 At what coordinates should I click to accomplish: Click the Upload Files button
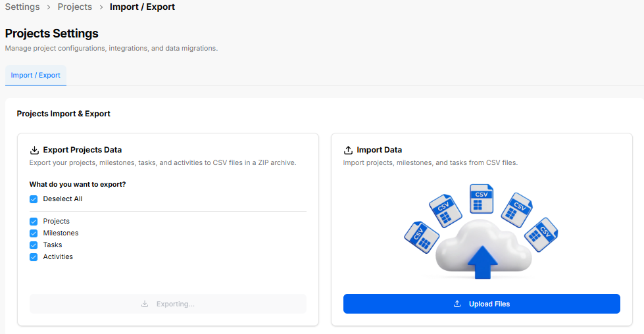pyautogui.click(x=482, y=304)
